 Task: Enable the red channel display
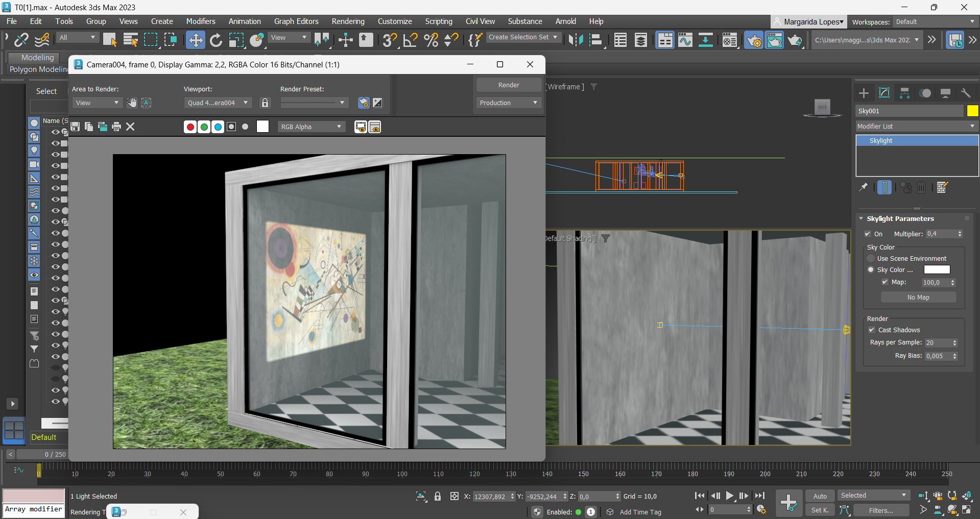pos(190,127)
